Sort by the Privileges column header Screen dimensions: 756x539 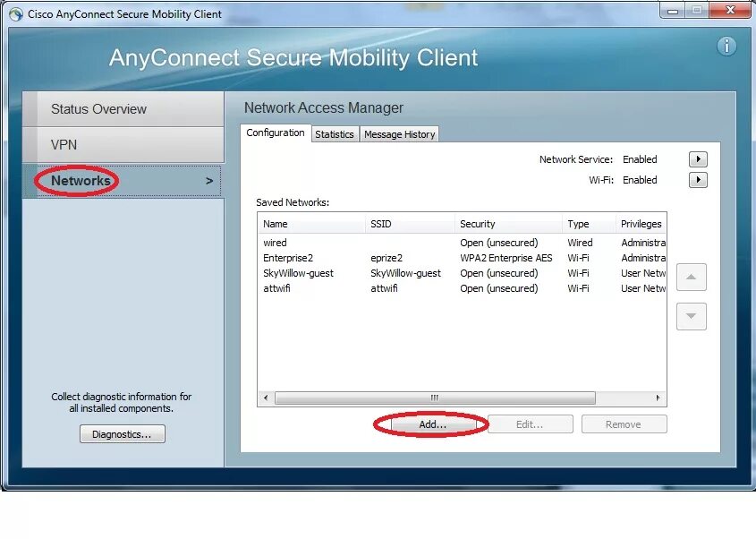pos(641,224)
